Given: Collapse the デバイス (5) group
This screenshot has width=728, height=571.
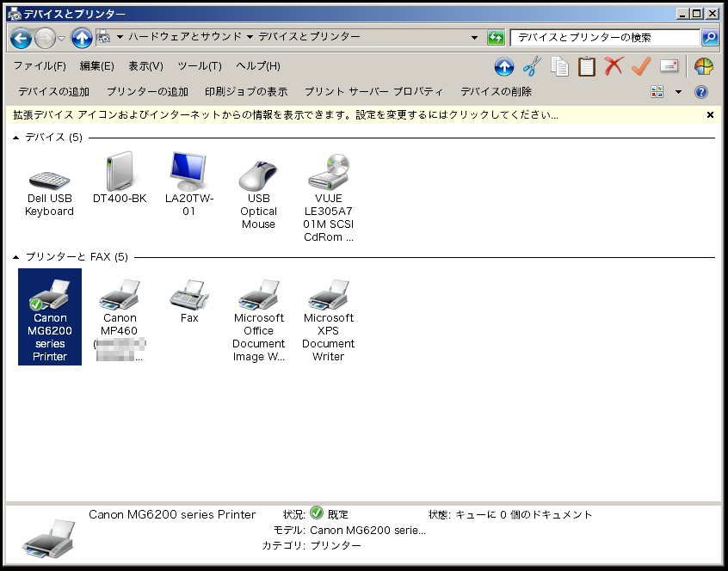Looking at the screenshot, I should click(15, 138).
